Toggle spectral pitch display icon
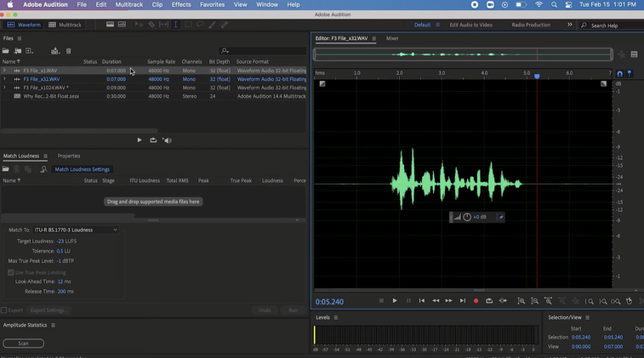The height and width of the screenshot is (358, 644). (x=122, y=25)
